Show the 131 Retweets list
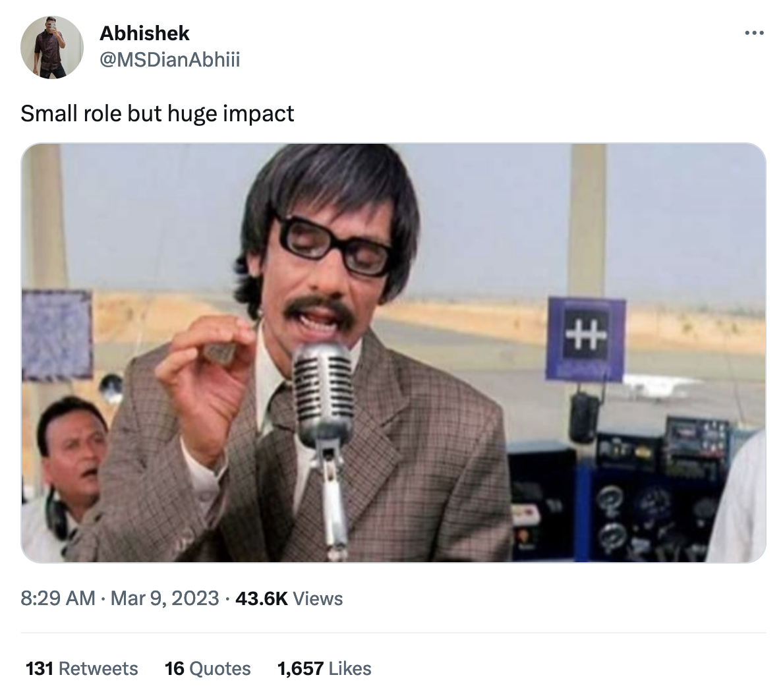783x700 pixels. pos(82,668)
